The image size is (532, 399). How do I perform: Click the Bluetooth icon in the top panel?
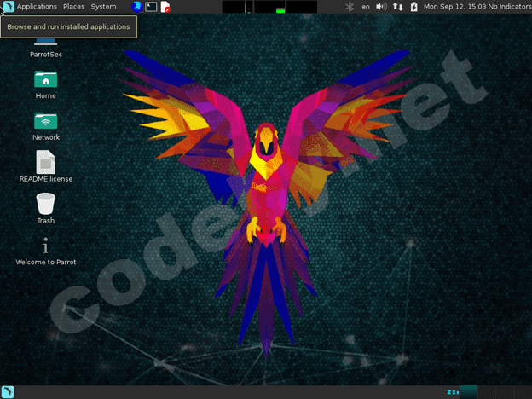[x=350, y=7]
